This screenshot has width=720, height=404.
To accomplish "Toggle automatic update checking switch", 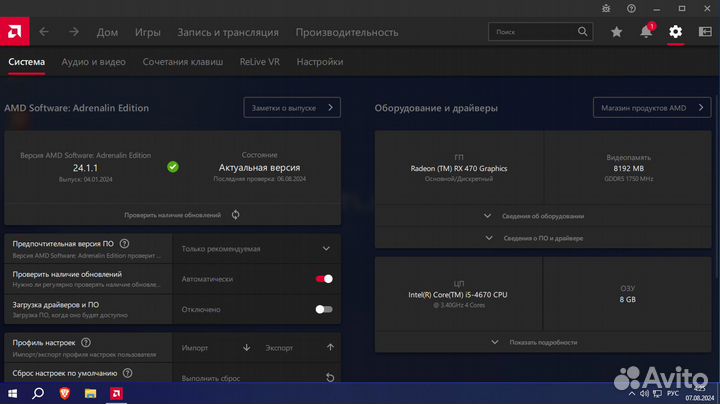I will [x=324, y=279].
